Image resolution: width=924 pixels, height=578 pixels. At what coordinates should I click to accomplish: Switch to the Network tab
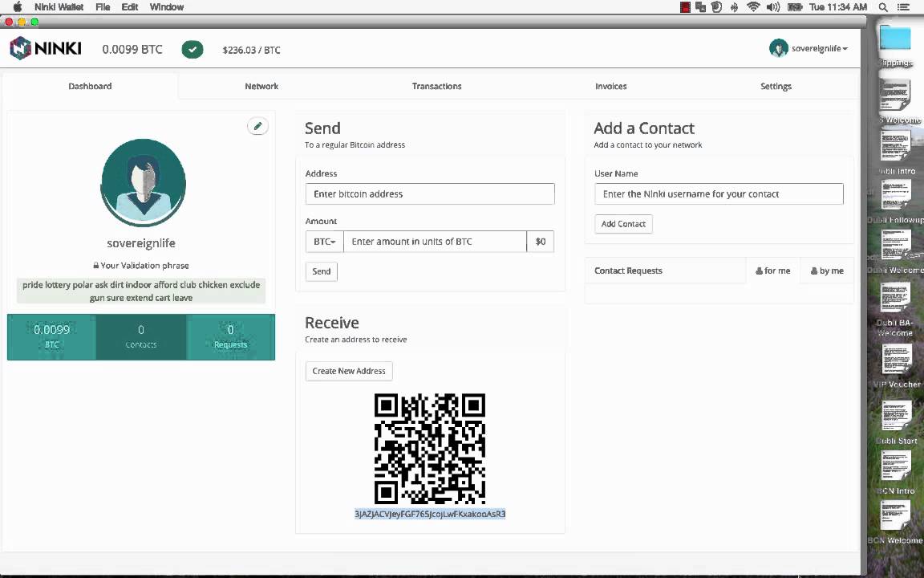[x=261, y=86]
